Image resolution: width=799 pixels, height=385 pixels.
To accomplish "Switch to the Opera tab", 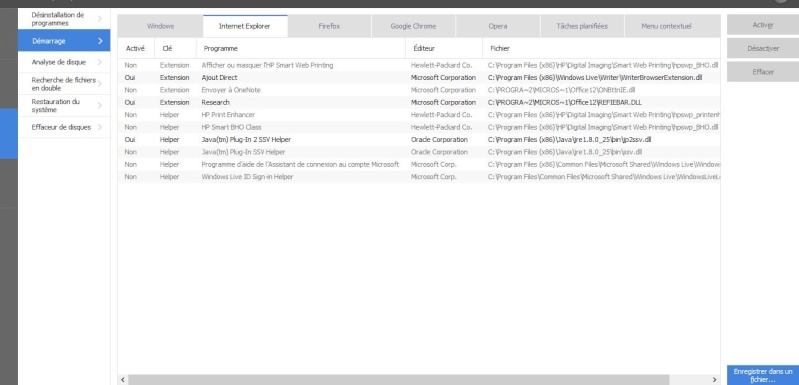I will (x=498, y=26).
